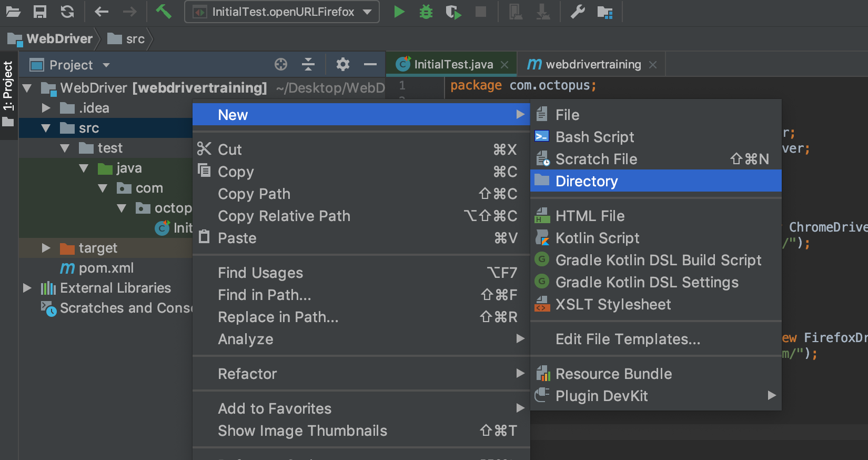Run with coverage shield icon
Viewport: 868px width, 460px height.
(453, 12)
